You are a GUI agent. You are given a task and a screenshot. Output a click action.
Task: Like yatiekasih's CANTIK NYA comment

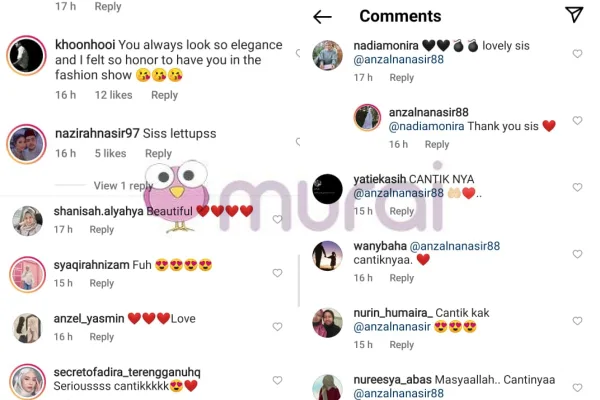pyautogui.click(x=577, y=187)
